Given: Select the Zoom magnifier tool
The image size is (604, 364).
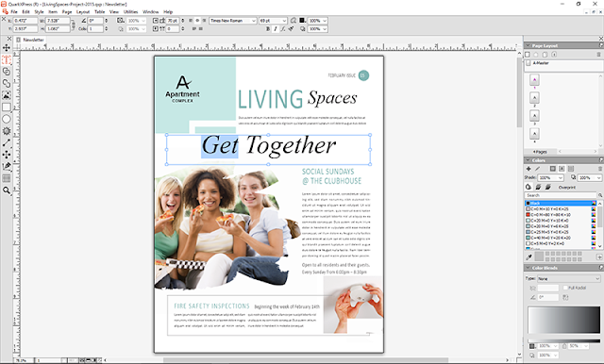Looking at the screenshot, I should pyautogui.click(x=7, y=190).
